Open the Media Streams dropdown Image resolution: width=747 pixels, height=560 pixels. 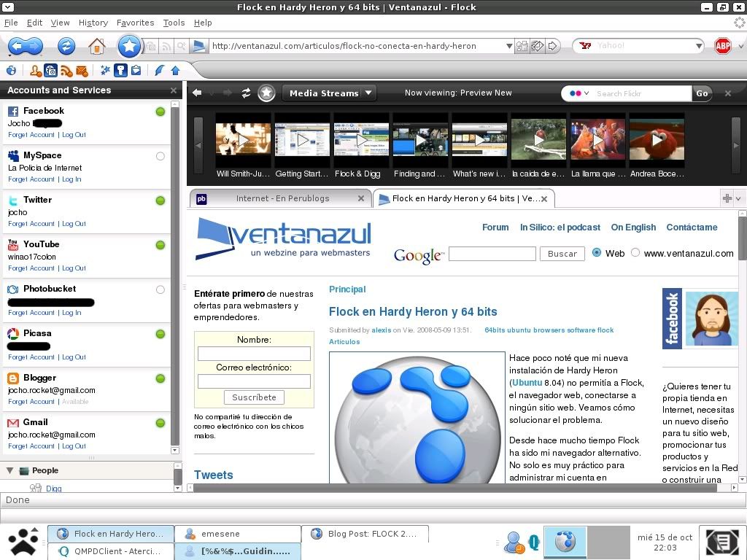pos(329,93)
